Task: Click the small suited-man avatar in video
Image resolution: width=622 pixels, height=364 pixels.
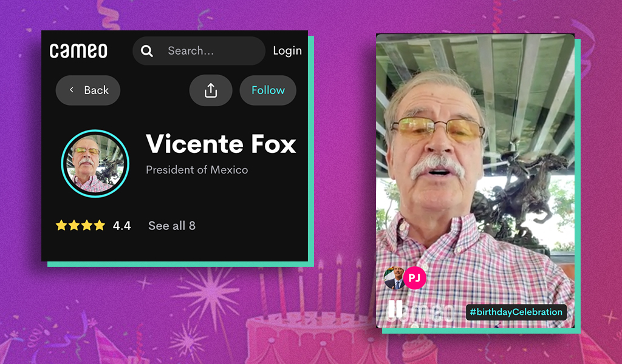Action: (394, 278)
